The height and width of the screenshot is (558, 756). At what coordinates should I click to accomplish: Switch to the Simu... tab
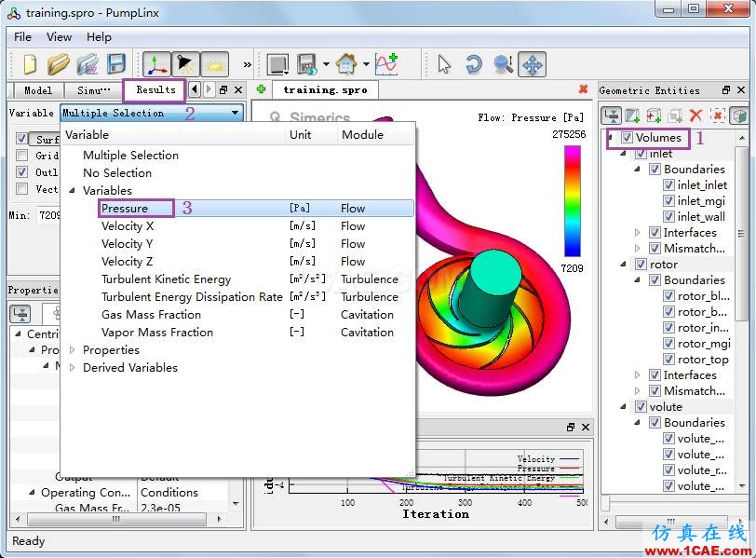(x=93, y=90)
